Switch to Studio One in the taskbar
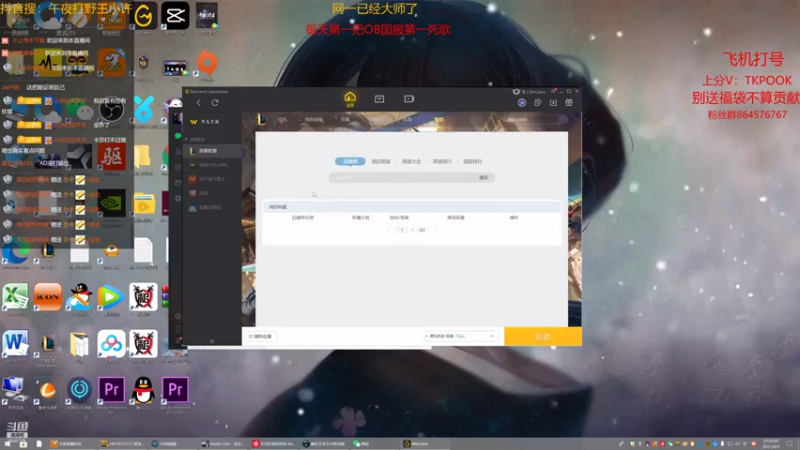 tap(223, 444)
